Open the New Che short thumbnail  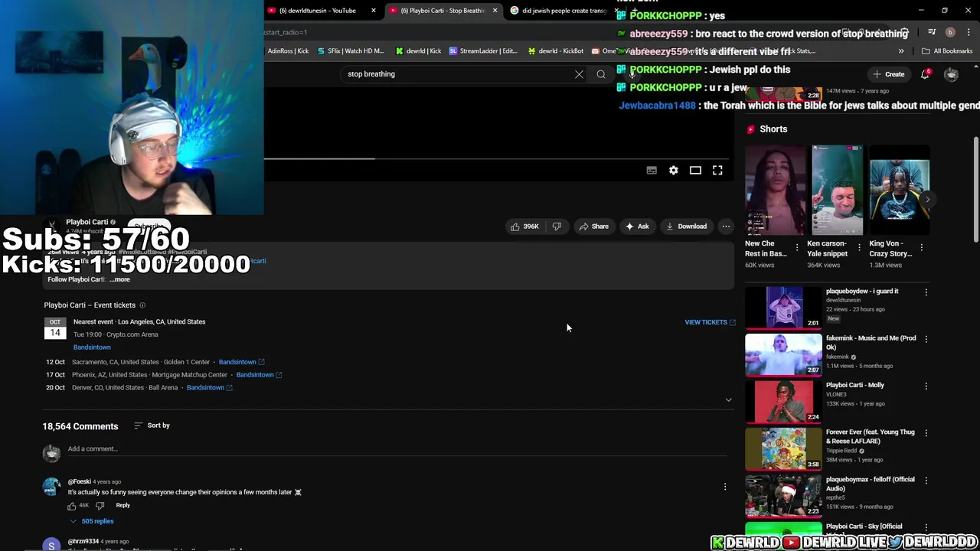[775, 190]
